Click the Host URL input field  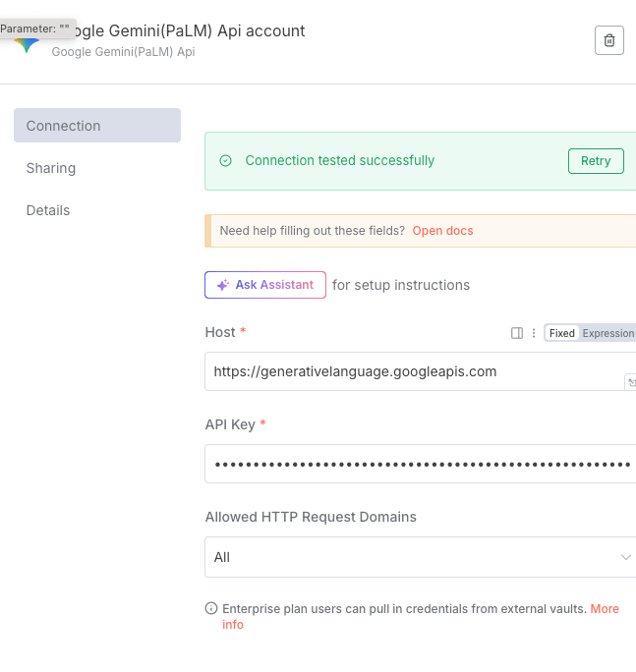tap(413, 371)
